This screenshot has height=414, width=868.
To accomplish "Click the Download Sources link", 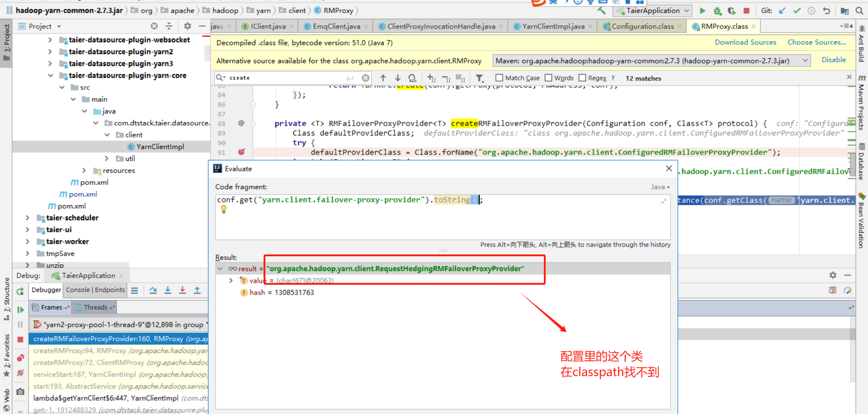I will [x=745, y=42].
